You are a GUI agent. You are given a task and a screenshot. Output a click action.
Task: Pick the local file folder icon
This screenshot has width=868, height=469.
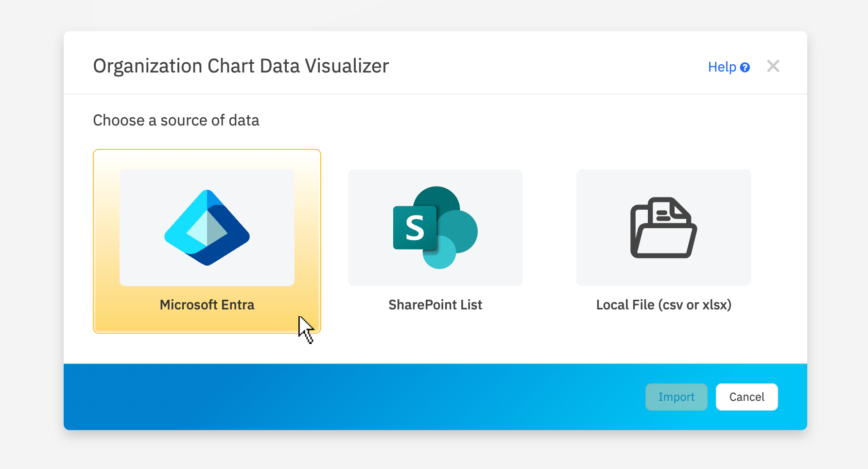664,228
